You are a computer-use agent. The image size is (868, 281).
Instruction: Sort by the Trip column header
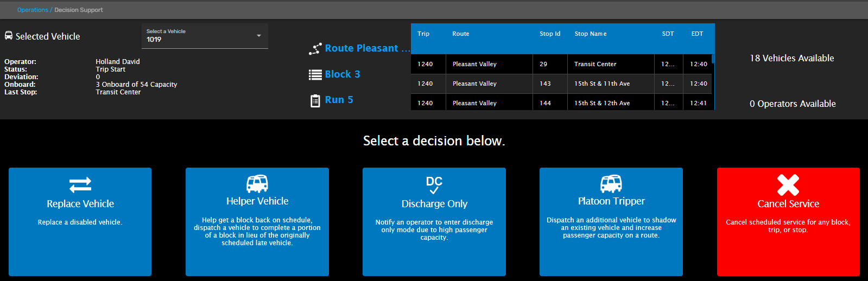click(423, 34)
